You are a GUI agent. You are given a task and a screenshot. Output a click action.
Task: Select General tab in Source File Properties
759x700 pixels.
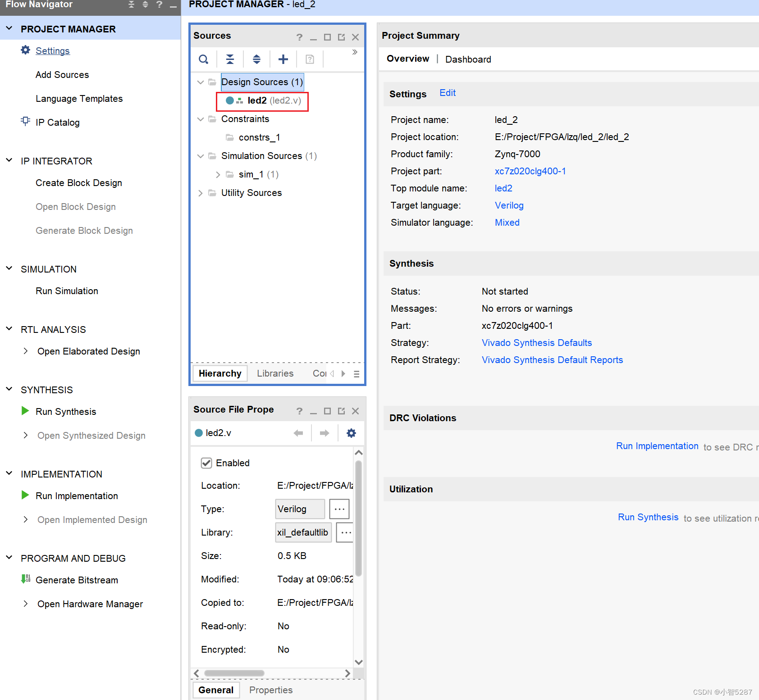pyautogui.click(x=216, y=690)
